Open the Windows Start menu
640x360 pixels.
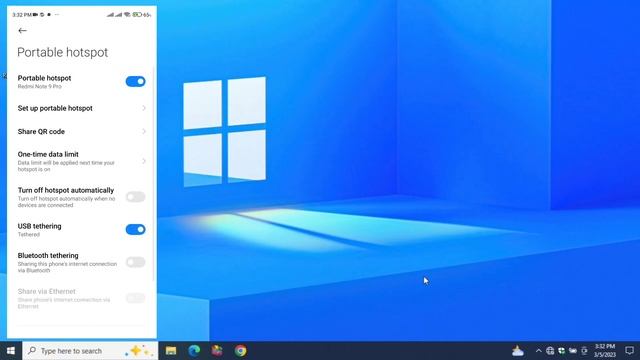point(11,351)
